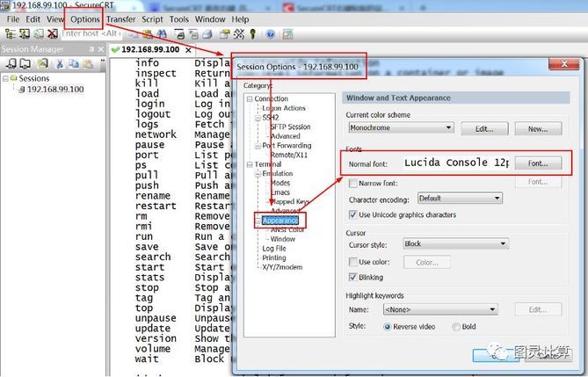Collapse the Sessions folder in Session Manager
This screenshot has width=588, height=377.
coord(5,79)
